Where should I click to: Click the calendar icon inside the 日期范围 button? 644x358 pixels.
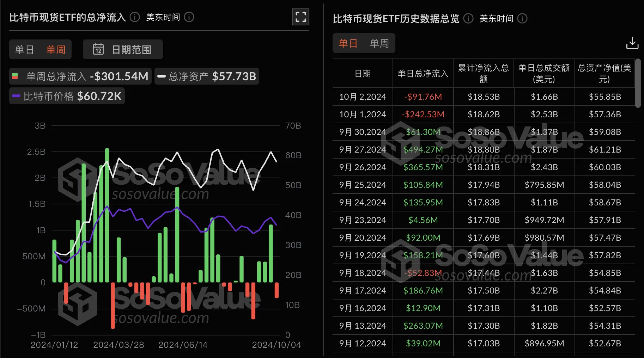(x=99, y=49)
